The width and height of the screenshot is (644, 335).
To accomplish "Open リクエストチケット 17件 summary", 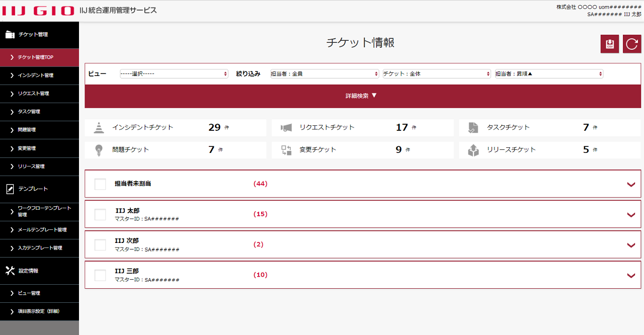I will [363, 128].
